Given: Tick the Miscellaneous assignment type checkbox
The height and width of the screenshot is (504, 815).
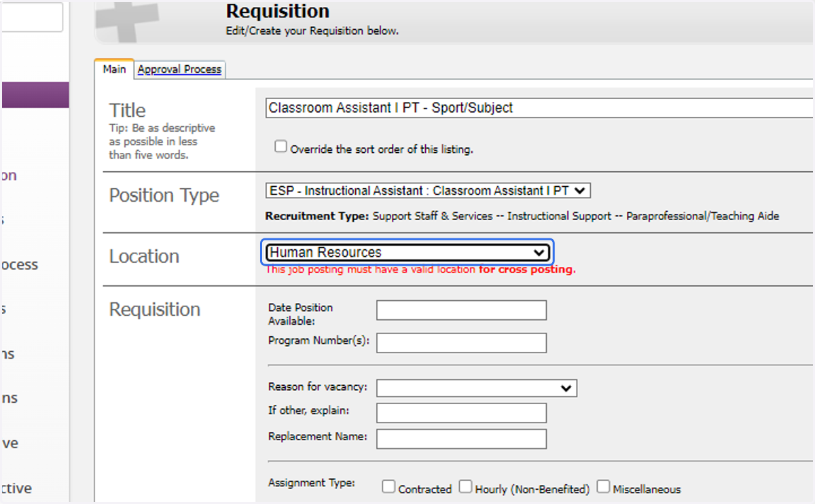Looking at the screenshot, I should (x=603, y=486).
